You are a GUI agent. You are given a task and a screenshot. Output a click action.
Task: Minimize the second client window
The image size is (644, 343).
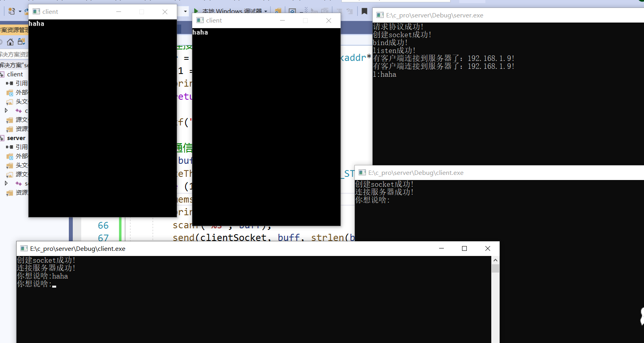click(282, 21)
